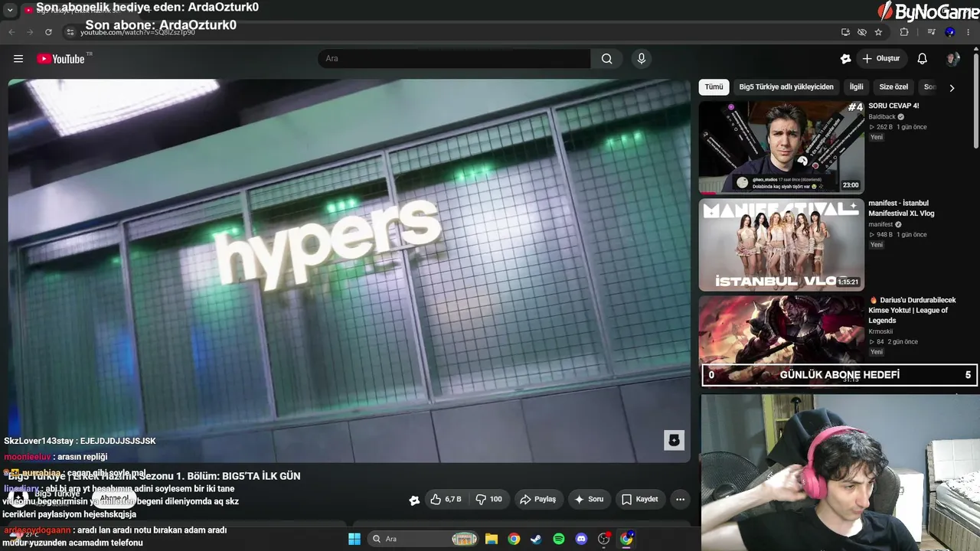Click the YouTube search input field
The width and height of the screenshot is (980, 551).
coord(454,59)
